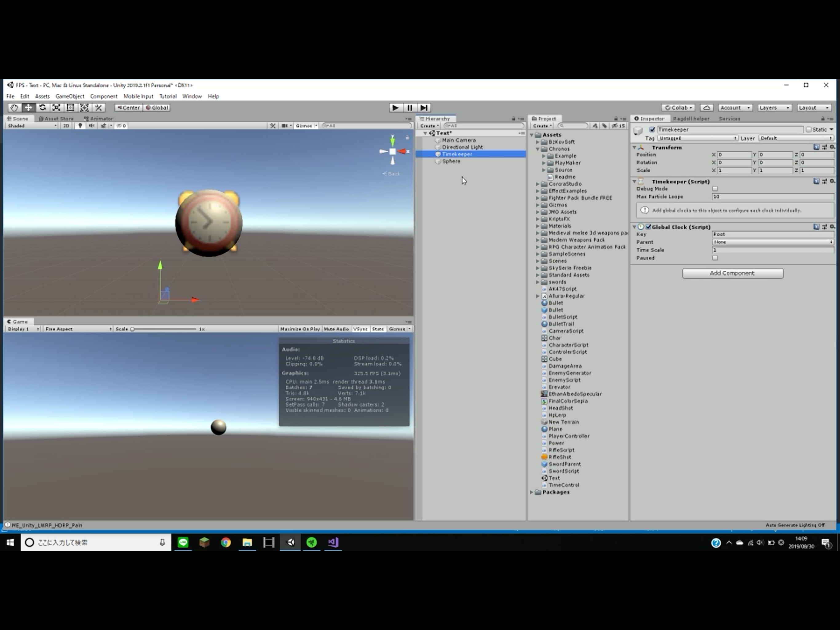The height and width of the screenshot is (630, 840).
Task: Open the GameObject menu
Action: coord(69,97)
